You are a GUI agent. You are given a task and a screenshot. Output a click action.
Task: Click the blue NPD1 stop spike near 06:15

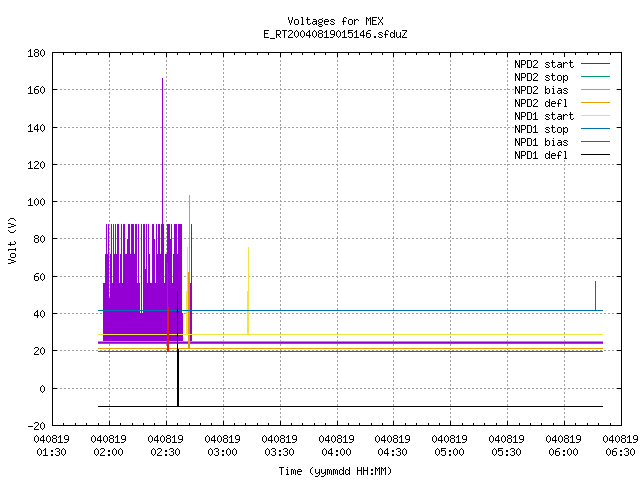pyautogui.click(x=596, y=296)
